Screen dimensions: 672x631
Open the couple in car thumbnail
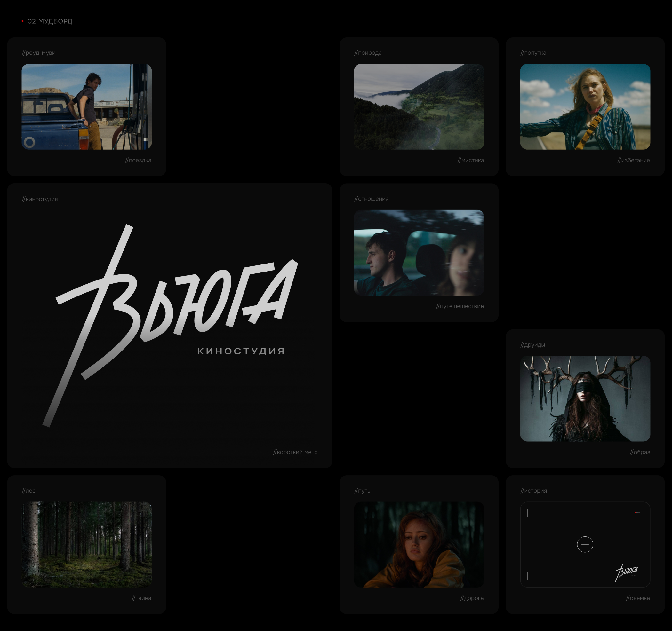419,252
